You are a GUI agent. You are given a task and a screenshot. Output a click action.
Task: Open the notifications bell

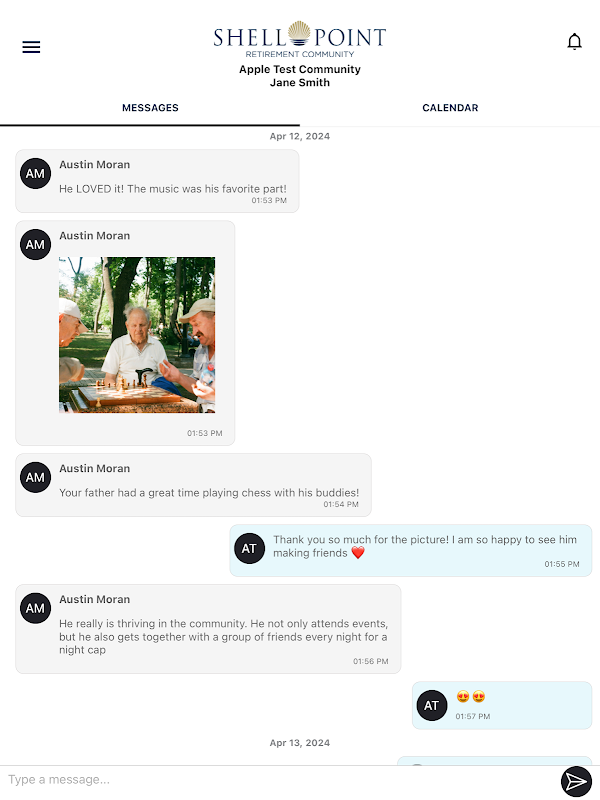coord(574,41)
